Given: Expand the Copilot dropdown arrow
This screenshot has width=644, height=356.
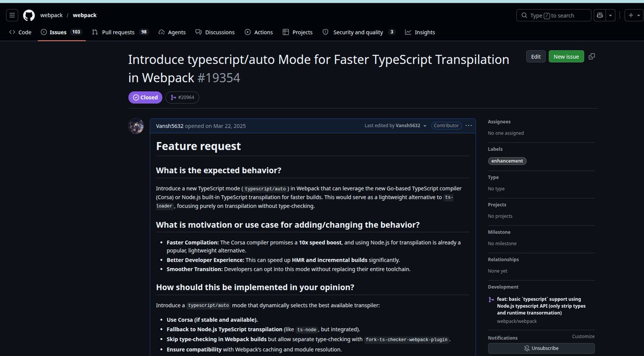Looking at the screenshot, I should coord(610,16).
